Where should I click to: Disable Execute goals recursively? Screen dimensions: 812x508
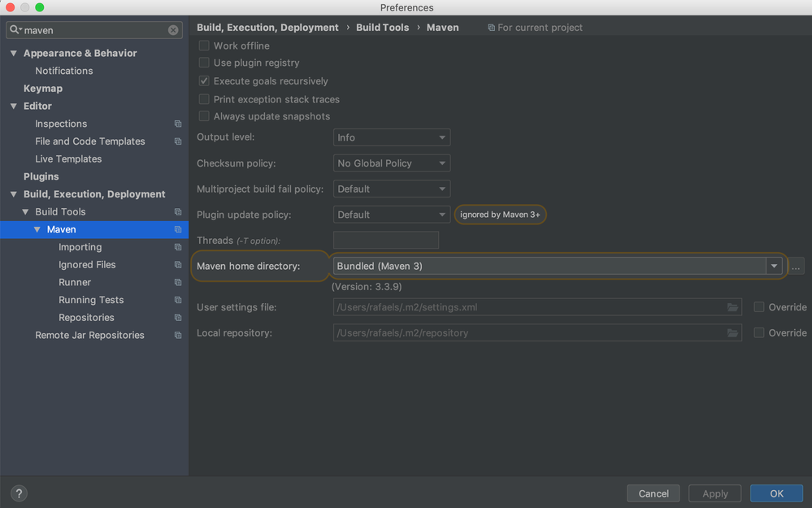point(203,80)
